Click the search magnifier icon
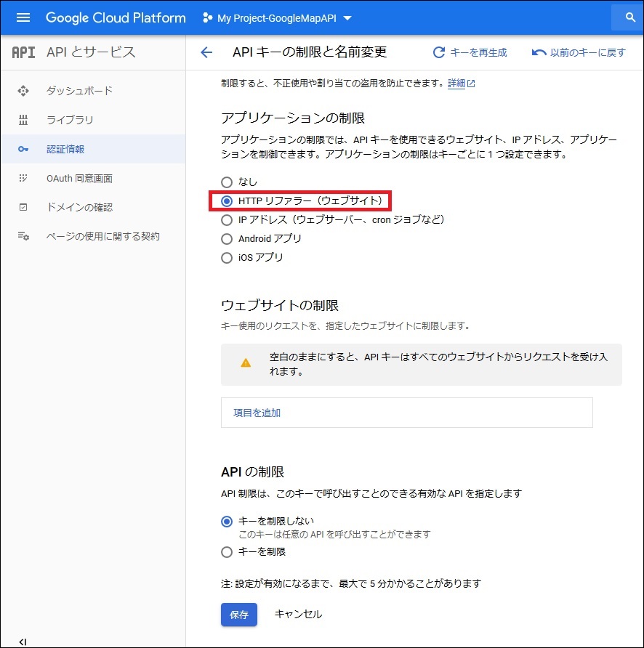 (630, 17)
